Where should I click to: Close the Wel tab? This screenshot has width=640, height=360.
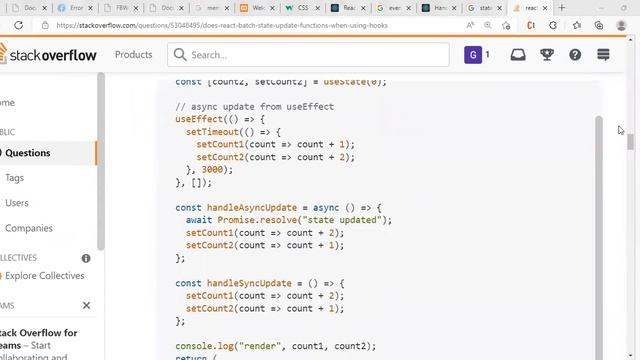point(272,8)
